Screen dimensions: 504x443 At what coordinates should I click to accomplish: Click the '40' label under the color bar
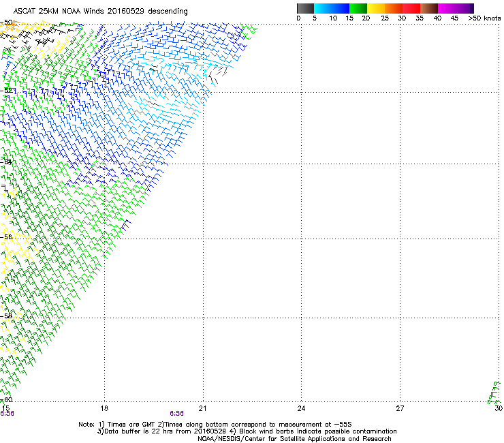coord(437,18)
